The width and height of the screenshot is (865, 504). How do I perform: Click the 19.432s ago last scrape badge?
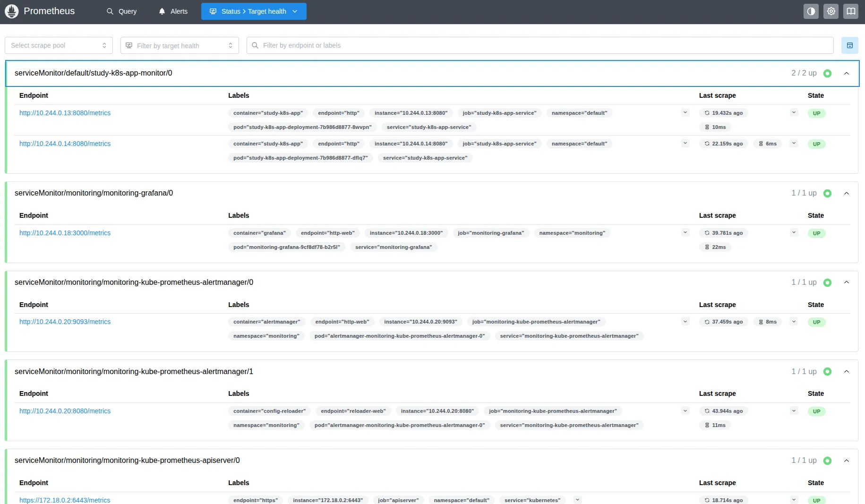[x=724, y=113]
